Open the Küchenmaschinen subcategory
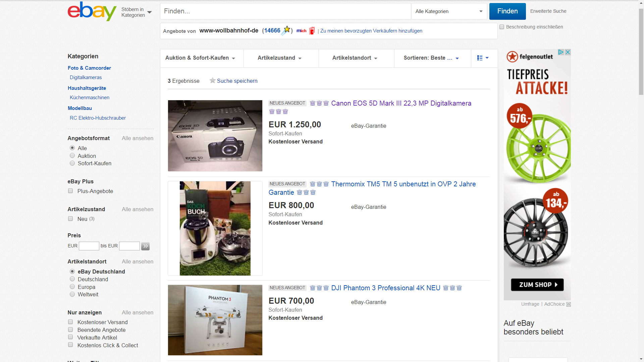Screen dimensions: 644x362 90,98
